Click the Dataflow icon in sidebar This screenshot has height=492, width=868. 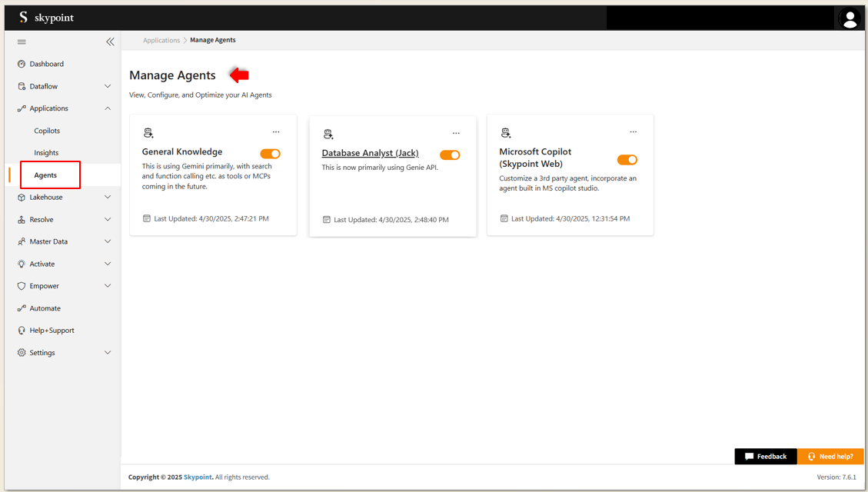(x=21, y=86)
